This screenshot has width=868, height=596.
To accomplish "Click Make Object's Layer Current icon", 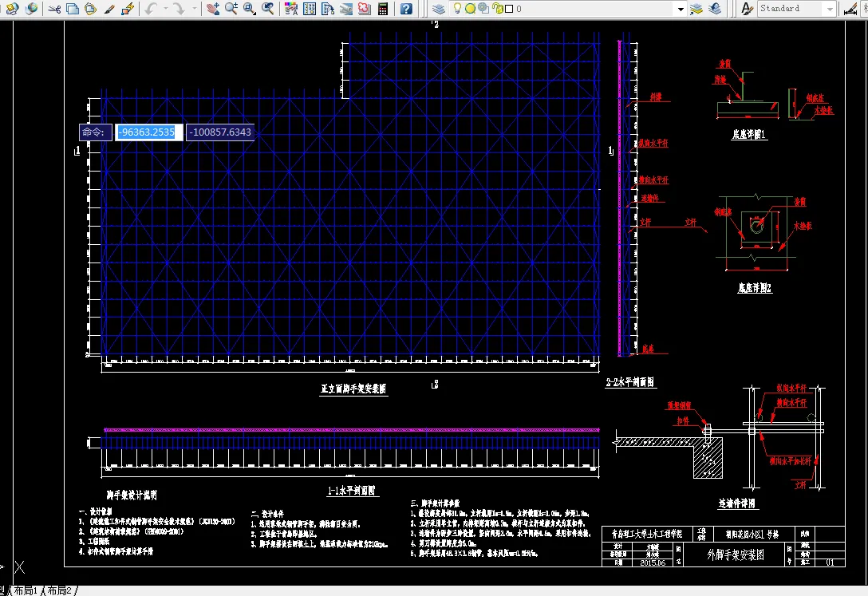I will pyautogui.click(x=697, y=8).
